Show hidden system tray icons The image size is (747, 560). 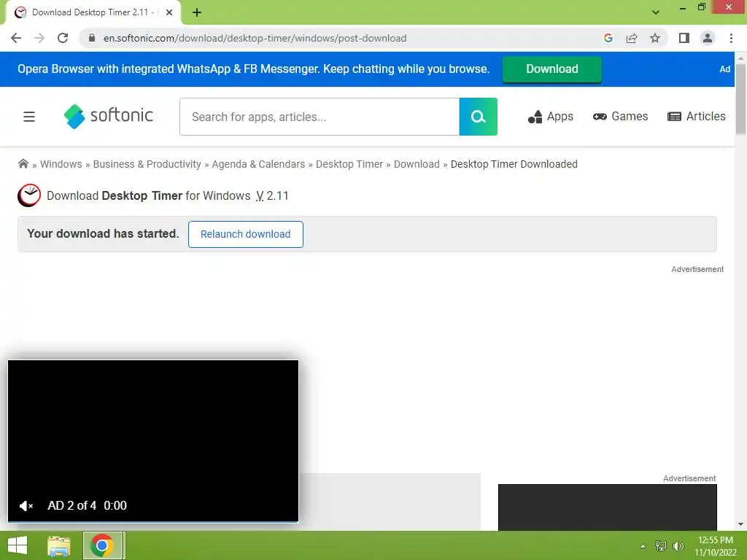tap(643, 546)
